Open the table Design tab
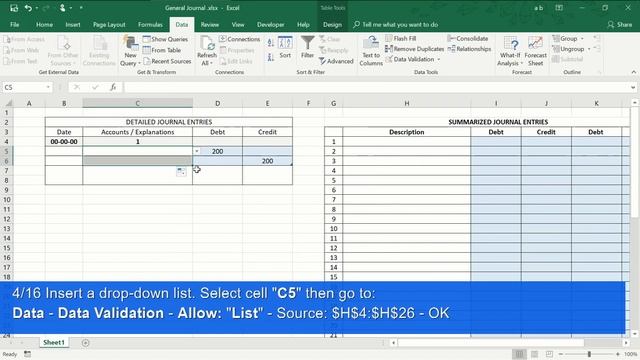The height and width of the screenshot is (360, 640). coord(332,24)
